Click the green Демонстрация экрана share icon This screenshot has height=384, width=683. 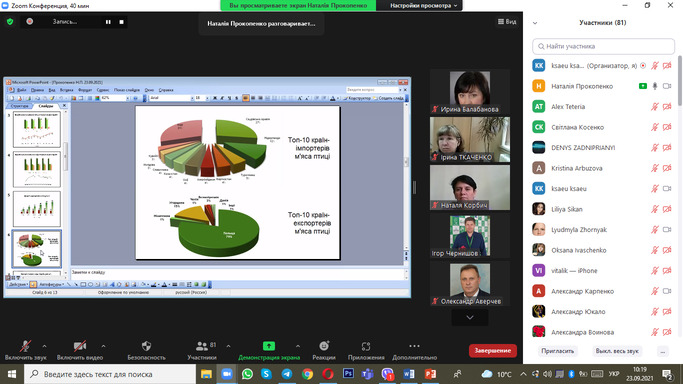pos(269,346)
